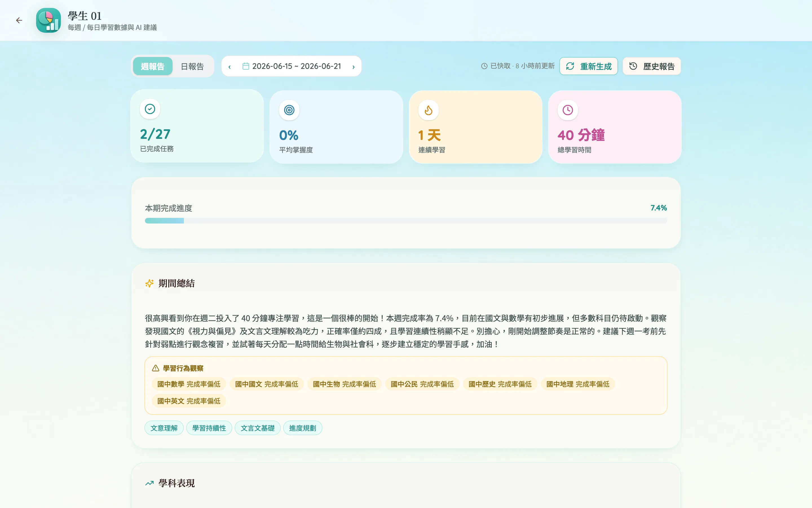Click the trend arrow icon beside 學科表現
The image size is (812, 508).
[149, 483]
